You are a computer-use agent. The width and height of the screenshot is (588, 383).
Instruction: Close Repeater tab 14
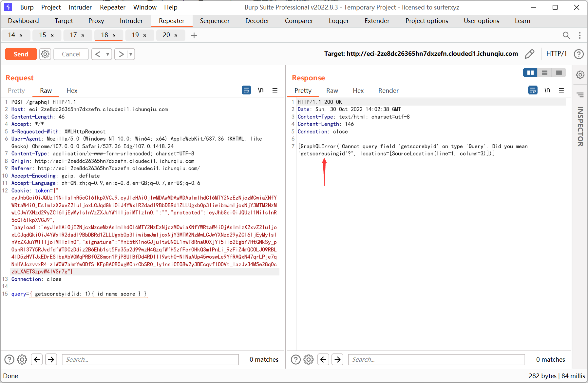(x=21, y=35)
